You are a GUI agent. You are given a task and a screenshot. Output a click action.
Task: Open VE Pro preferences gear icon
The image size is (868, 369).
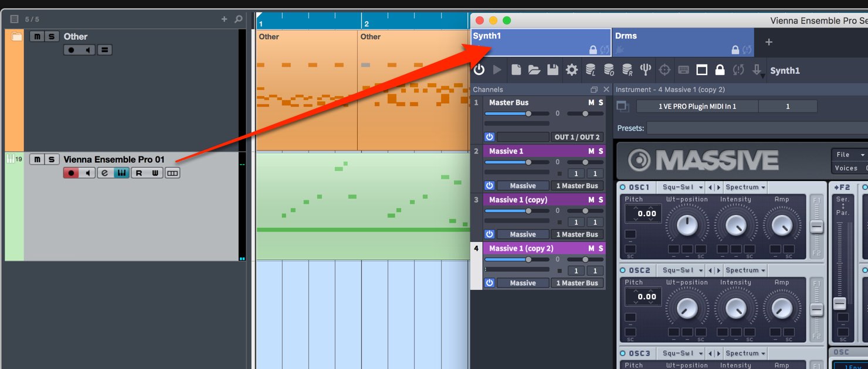tap(571, 70)
